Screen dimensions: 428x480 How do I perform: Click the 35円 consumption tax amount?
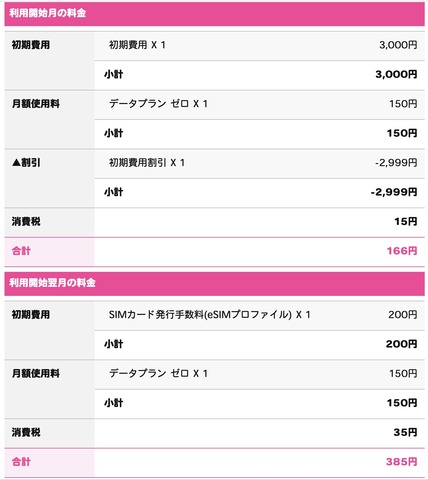pyautogui.click(x=405, y=432)
